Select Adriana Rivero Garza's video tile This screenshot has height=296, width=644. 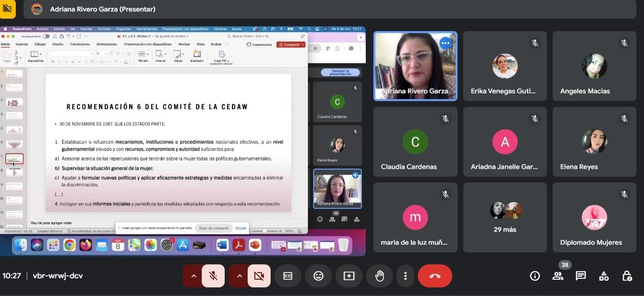tap(415, 66)
